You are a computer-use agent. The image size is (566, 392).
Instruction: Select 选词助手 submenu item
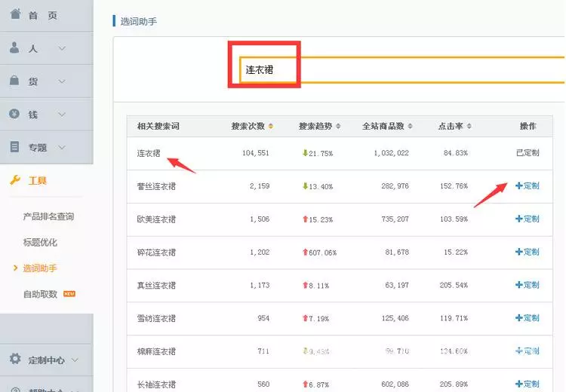(40, 268)
